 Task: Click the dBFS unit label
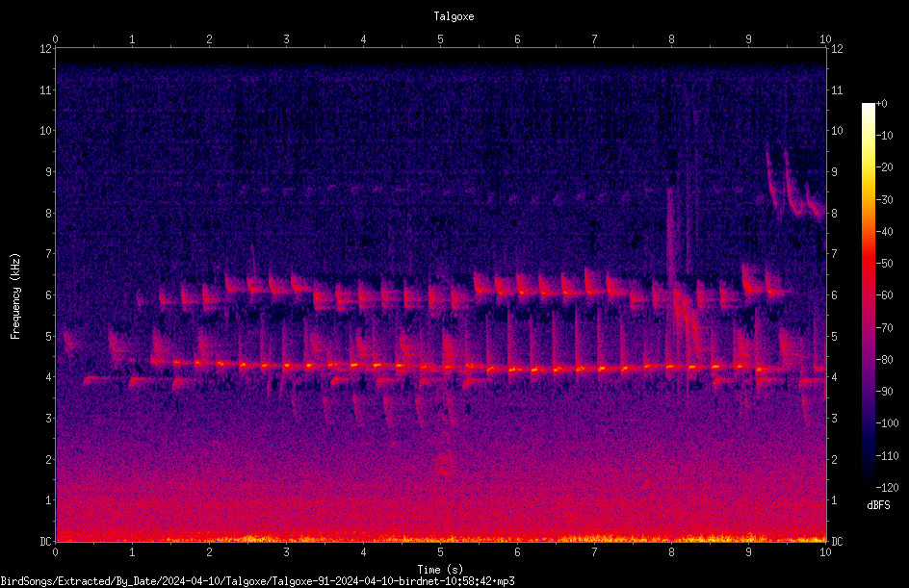click(878, 505)
